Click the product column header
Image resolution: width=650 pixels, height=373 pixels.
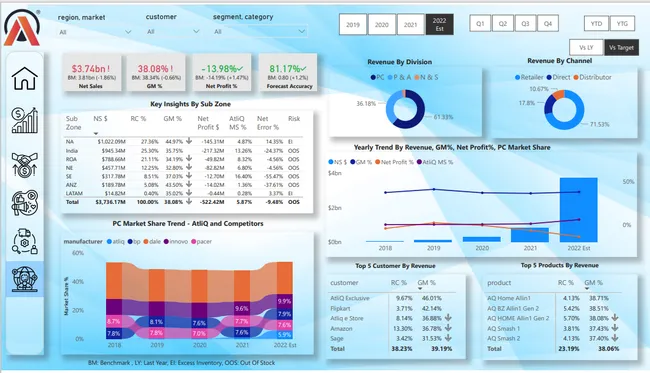pyautogui.click(x=499, y=283)
